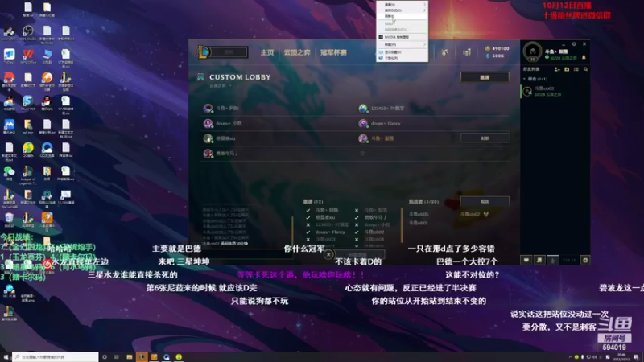Click the start game button at the lobby bottom

[x=357, y=255]
